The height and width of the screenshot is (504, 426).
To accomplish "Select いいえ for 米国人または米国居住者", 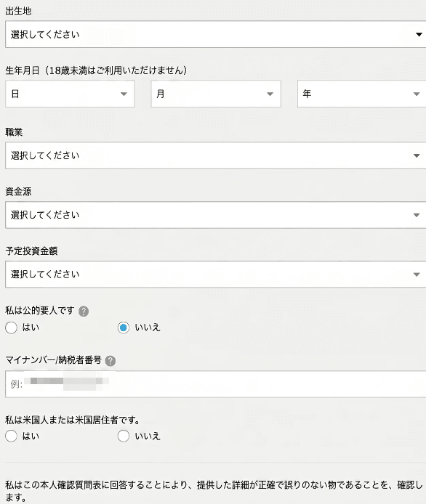I will 124,436.
